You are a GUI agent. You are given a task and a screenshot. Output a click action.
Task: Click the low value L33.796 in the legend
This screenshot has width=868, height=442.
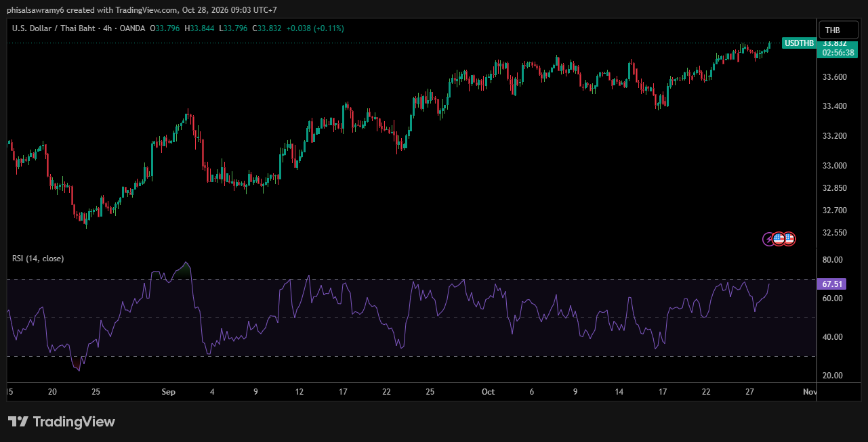pyautogui.click(x=234, y=28)
